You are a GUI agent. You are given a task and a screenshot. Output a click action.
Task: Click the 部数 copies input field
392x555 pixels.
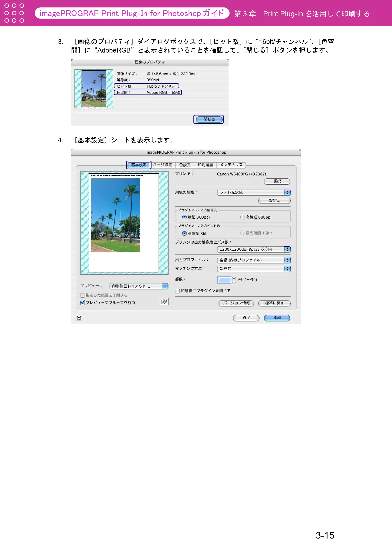(x=224, y=280)
